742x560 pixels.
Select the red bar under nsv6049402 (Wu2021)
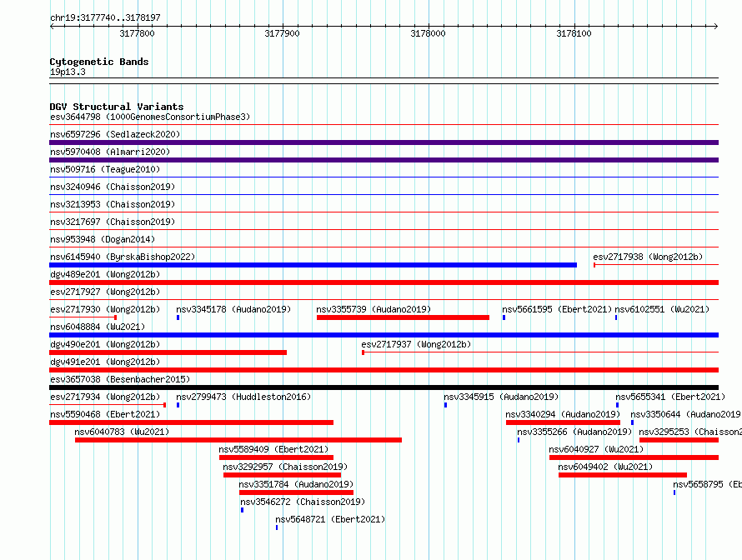(x=622, y=475)
